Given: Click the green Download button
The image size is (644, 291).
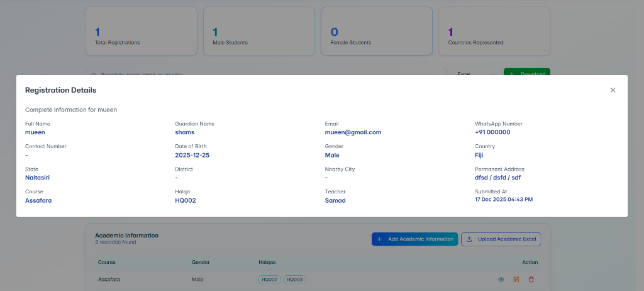Looking at the screenshot, I should point(526,72).
